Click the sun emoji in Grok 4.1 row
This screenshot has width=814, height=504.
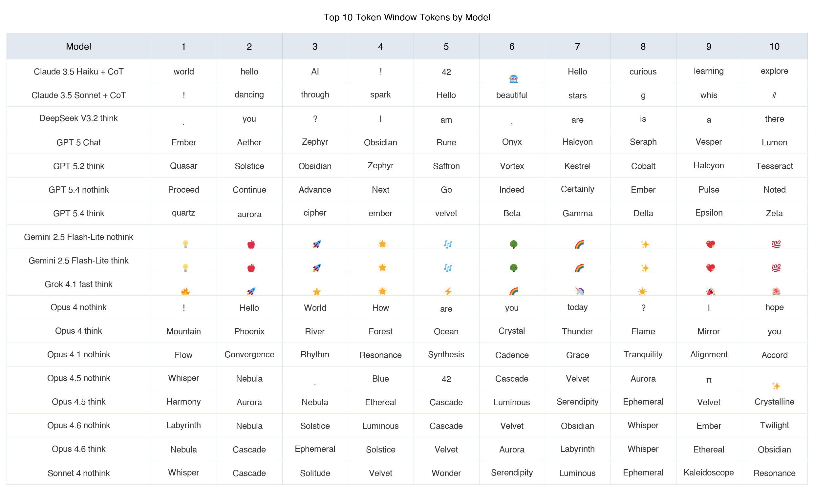(x=642, y=292)
